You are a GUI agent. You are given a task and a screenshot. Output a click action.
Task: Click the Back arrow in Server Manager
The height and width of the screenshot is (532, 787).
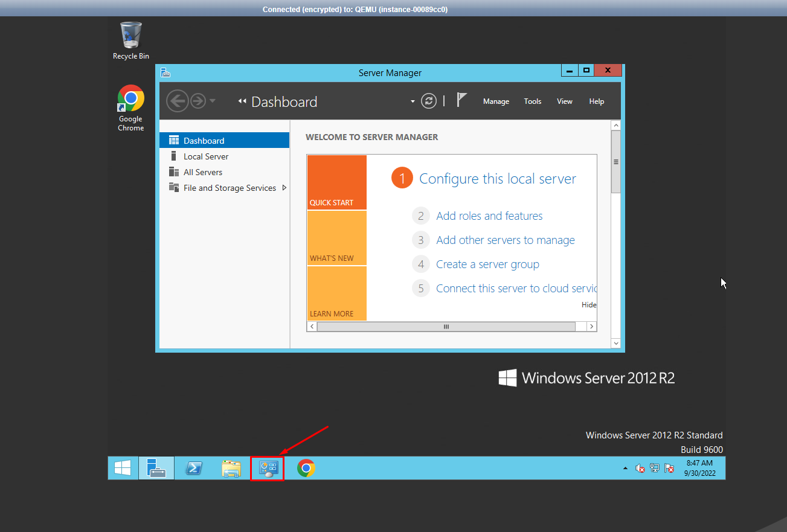tap(178, 101)
